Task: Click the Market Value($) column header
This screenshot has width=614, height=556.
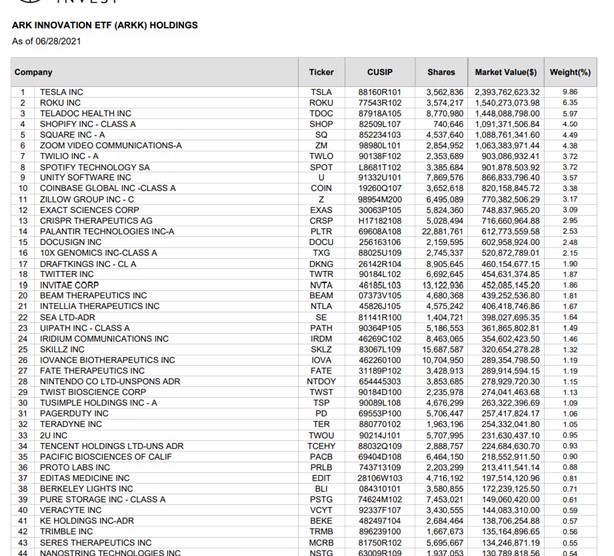Action: [x=506, y=72]
